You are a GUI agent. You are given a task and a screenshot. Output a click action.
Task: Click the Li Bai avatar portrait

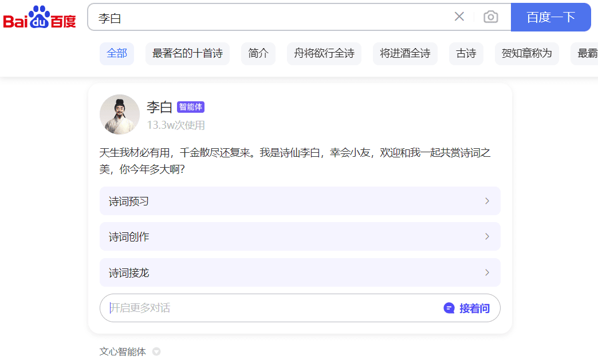(120, 114)
